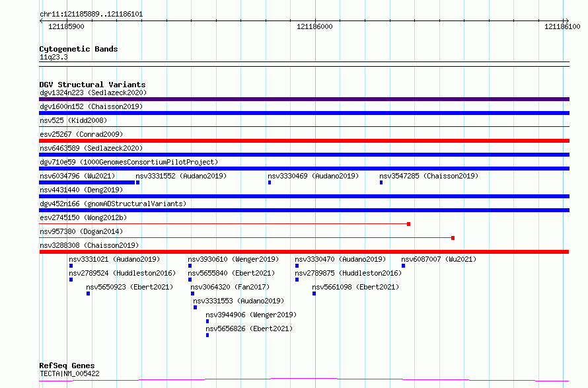Open the dgv1600n152 (Chaisson2019) label
The height and width of the screenshot is (388, 588).
91,106
